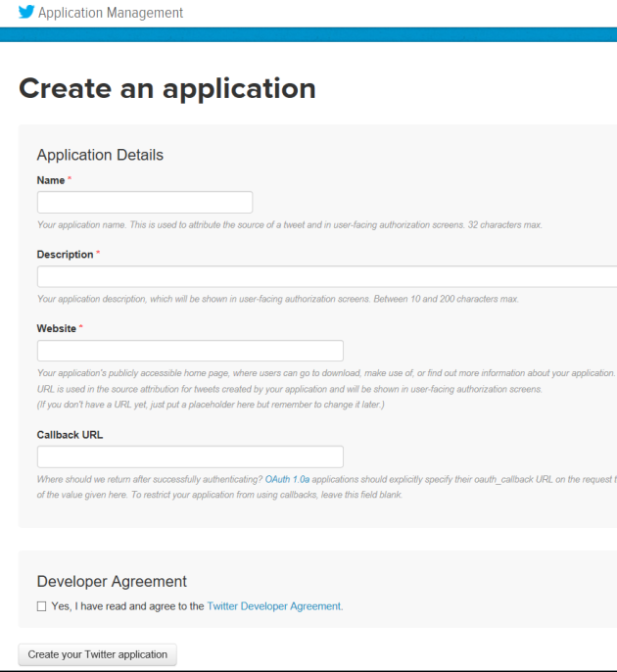Click the placeholder URL note in parentheses
This screenshot has height=672, width=617.
pos(211,405)
